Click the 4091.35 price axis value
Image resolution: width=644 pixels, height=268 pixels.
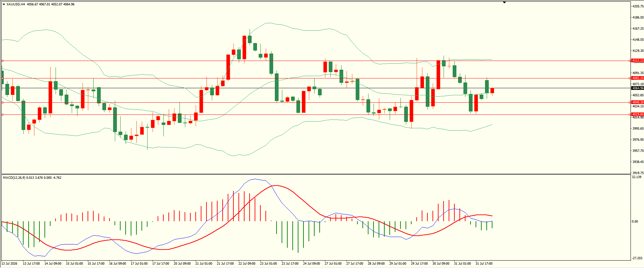click(x=638, y=73)
